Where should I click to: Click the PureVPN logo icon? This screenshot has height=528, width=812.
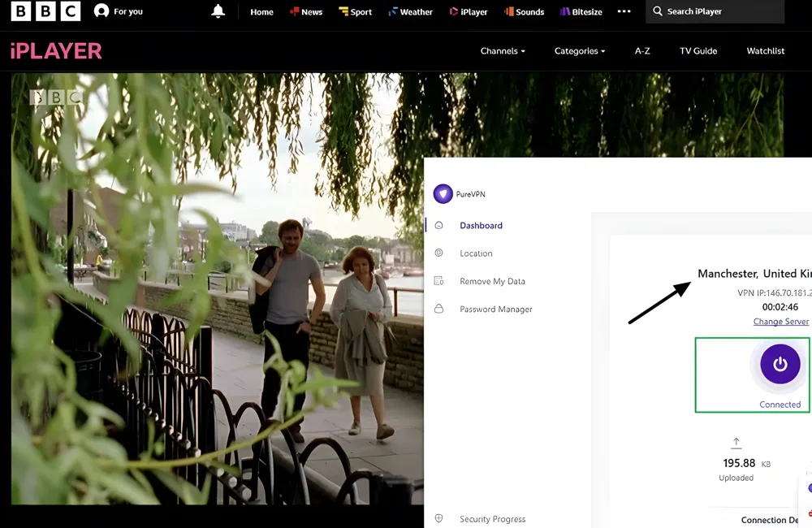pyautogui.click(x=443, y=194)
